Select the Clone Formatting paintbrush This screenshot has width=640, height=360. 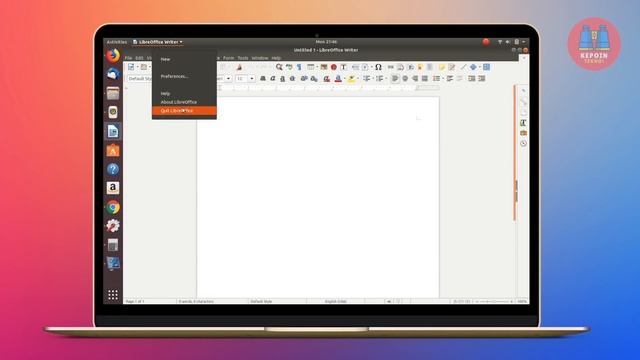tap(239, 67)
